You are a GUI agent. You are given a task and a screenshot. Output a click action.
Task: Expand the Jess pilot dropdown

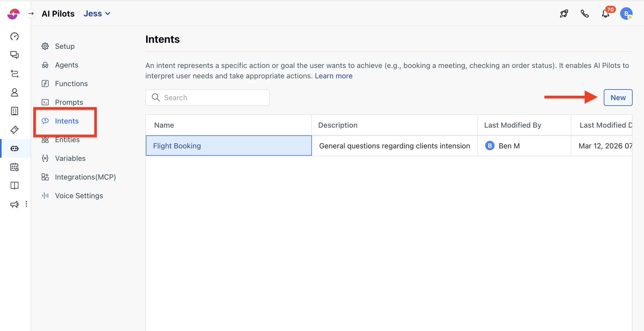[x=97, y=13]
